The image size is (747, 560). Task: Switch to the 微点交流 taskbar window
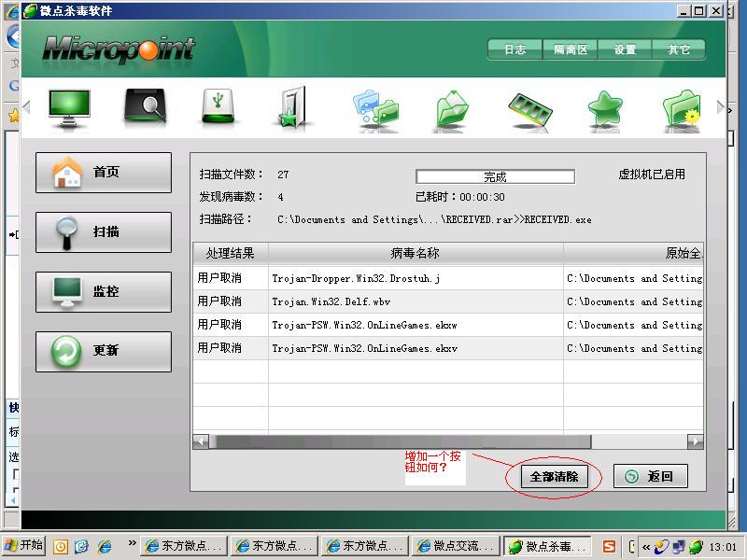[456, 546]
